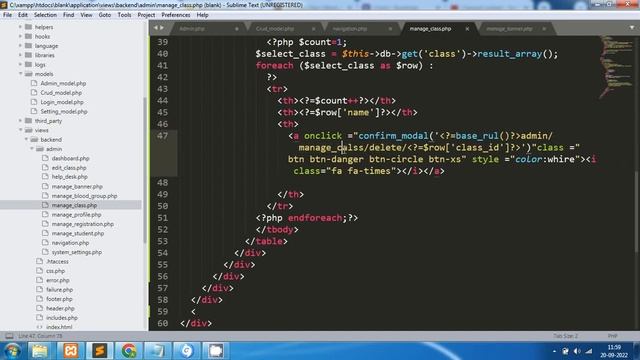
Task: Open File Explorer from taskbar
Action: coord(40,351)
